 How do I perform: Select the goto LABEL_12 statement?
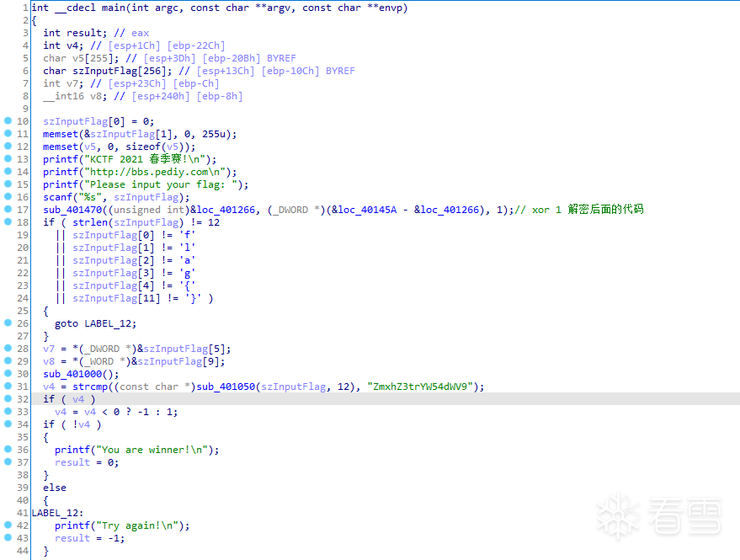pyautogui.click(x=95, y=323)
